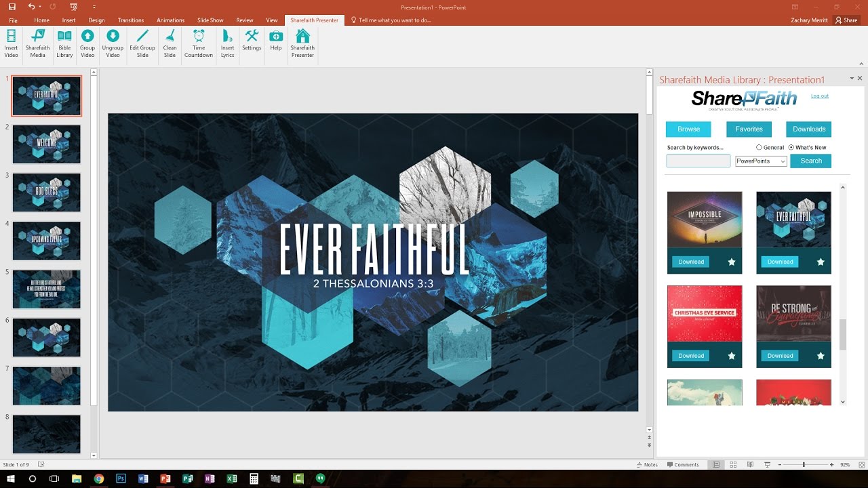The width and height of the screenshot is (868, 488).
Task: Open Sharefaith Media from the ribbon
Action: [38, 43]
